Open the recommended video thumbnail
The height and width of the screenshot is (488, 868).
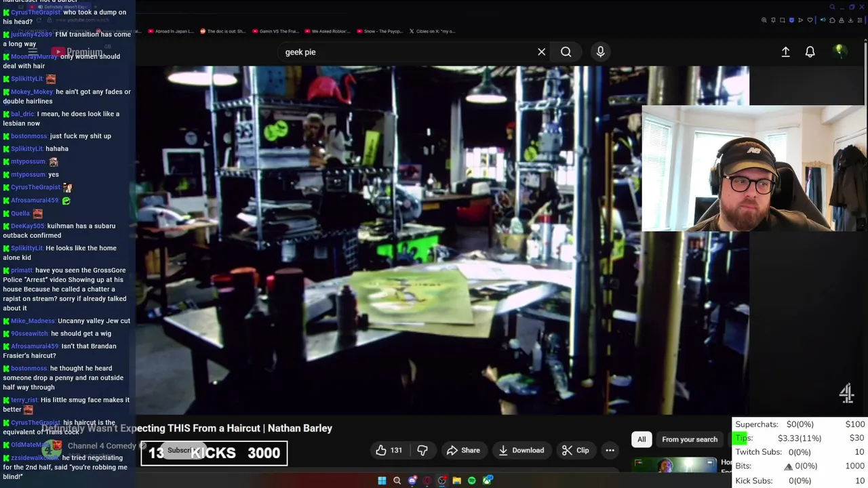click(675, 465)
